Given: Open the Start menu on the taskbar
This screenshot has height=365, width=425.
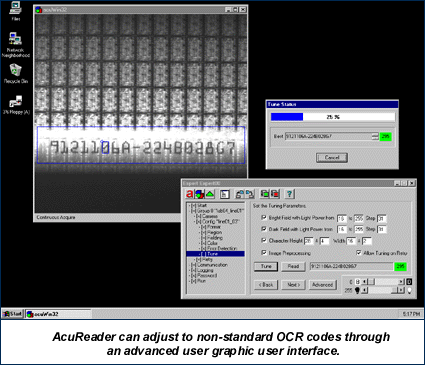Looking at the screenshot, I should click(12, 314).
